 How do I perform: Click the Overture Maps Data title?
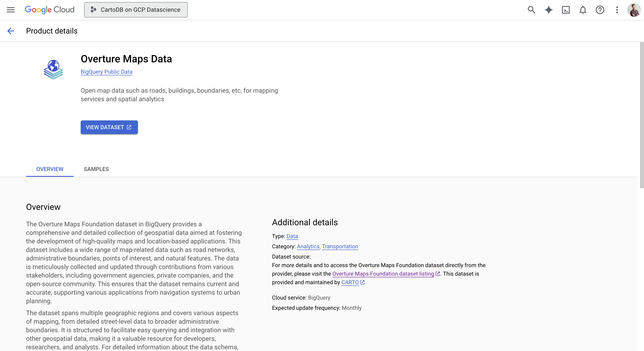[x=126, y=59]
